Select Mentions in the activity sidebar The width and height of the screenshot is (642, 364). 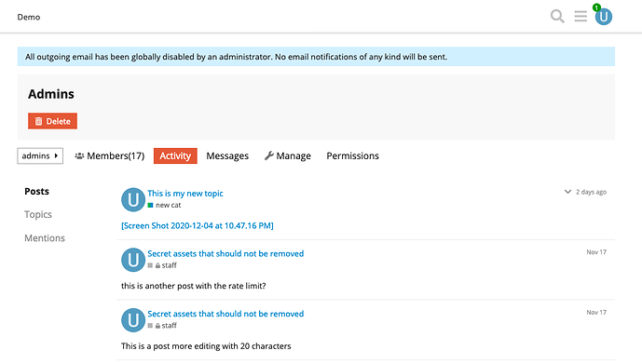[x=45, y=238]
